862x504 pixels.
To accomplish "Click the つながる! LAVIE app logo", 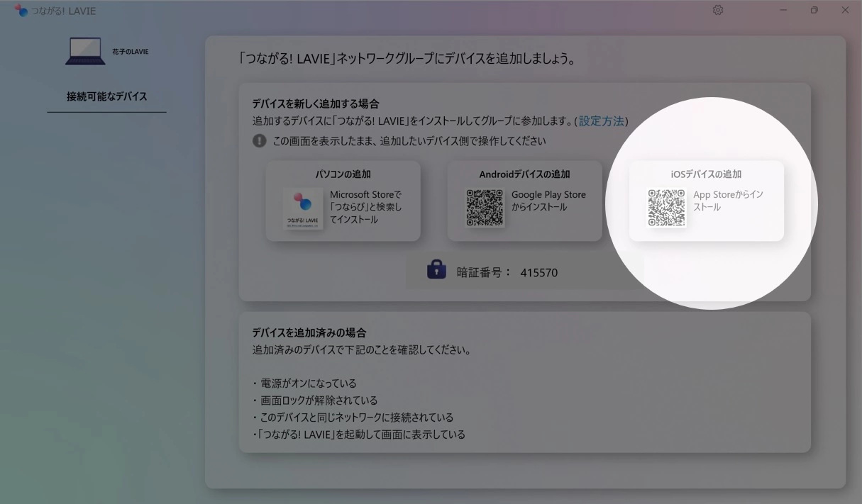I will point(21,11).
